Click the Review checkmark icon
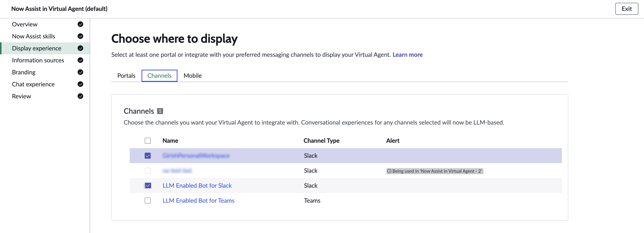644x233 pixels. (80, 96)
